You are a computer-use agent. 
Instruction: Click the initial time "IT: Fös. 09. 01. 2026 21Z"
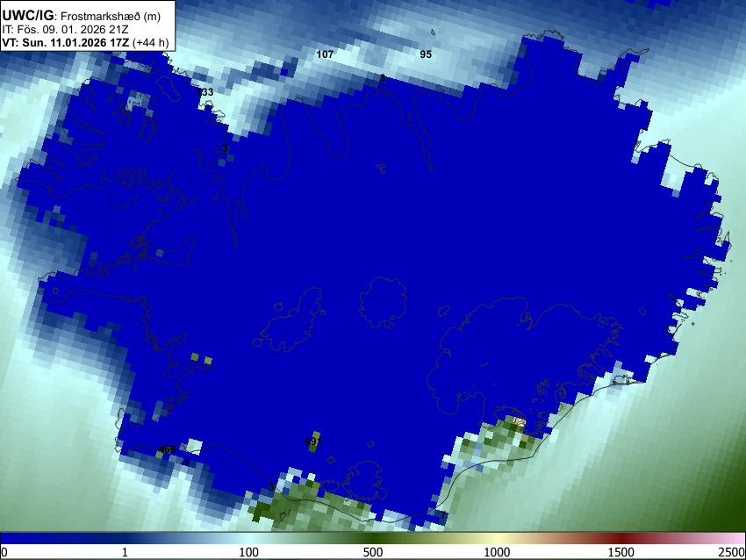click(x=65, y=30)
